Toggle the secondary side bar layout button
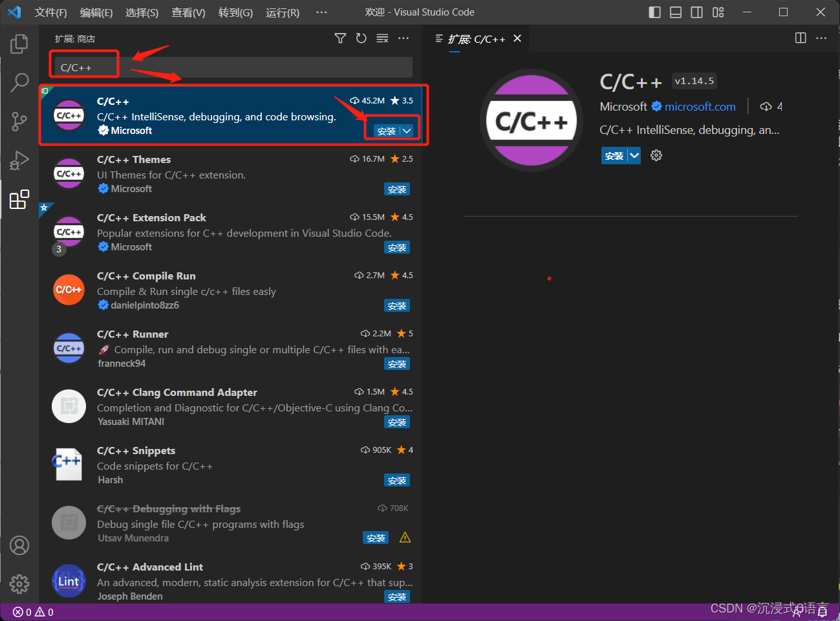 pos(696,12)
